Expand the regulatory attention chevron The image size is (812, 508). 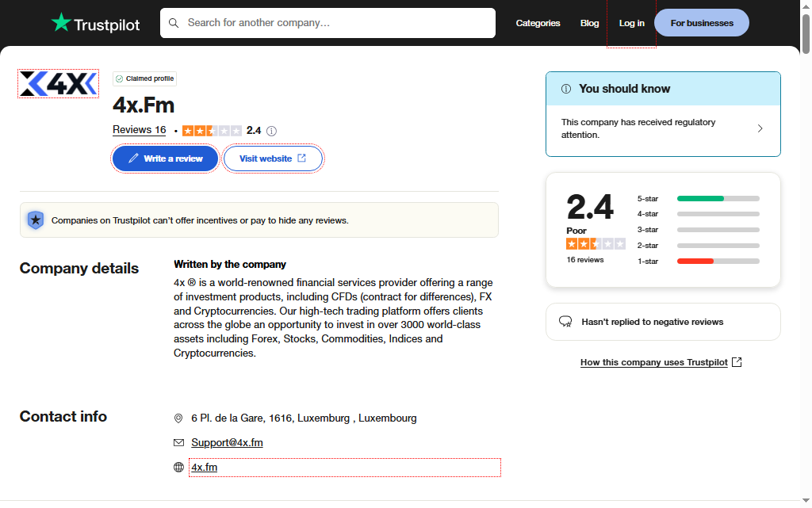coord(760,128)
